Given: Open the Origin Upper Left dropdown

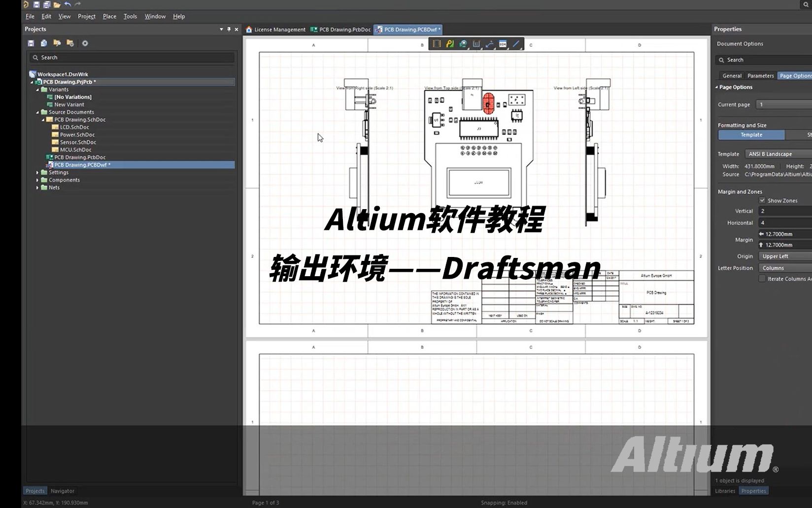Looking at the screenshot, I should [x=786, y=256].
